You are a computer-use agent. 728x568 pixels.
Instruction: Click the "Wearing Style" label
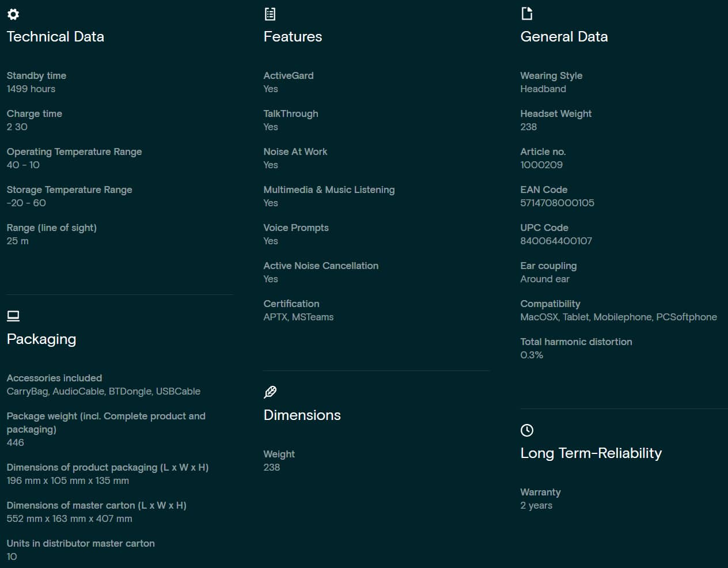(551, 75)
